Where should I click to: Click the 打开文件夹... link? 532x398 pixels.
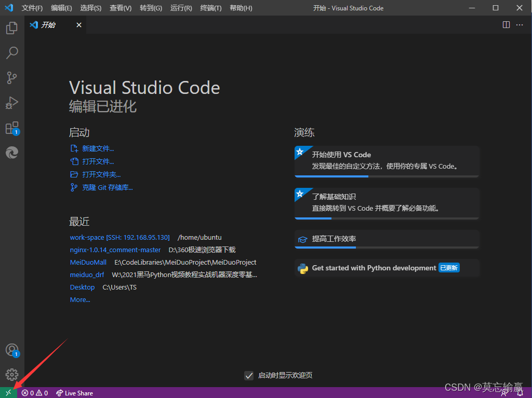tap(101, 174)
